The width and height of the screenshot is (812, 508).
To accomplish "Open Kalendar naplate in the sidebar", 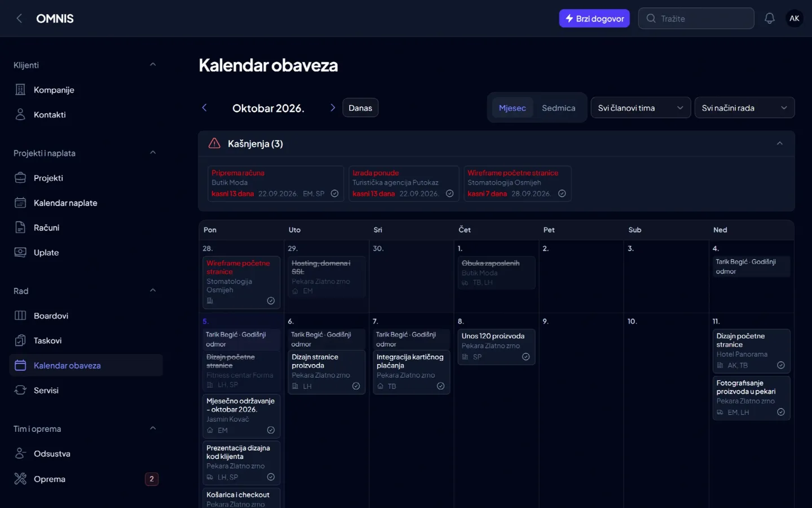I will tap(86, 203).
